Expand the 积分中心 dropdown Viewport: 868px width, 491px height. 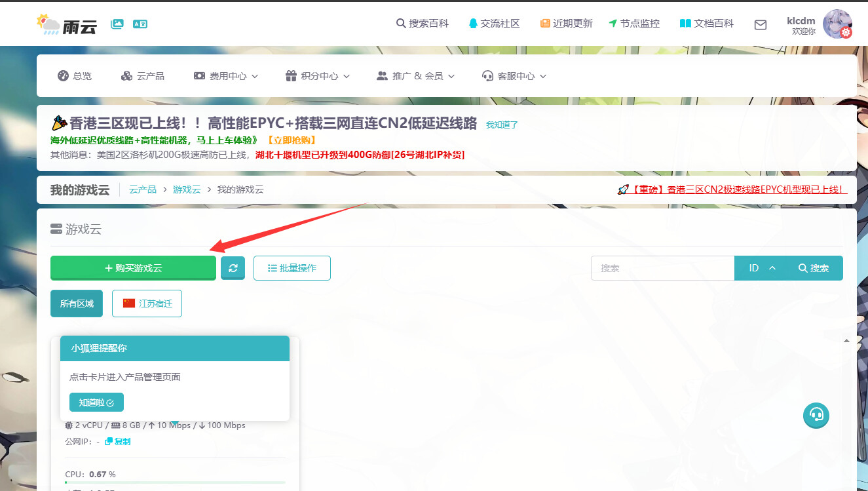click(318, 76)
